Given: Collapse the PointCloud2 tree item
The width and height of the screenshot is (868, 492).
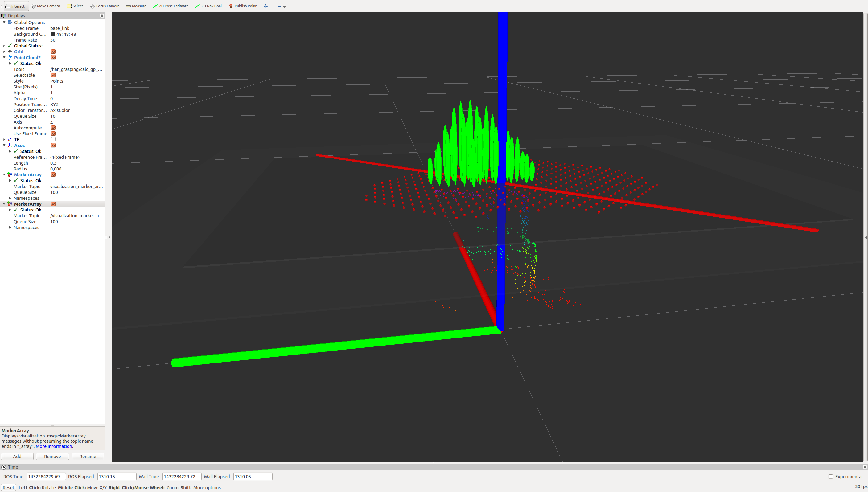Looking at the screenshot, I should [4, 57].
